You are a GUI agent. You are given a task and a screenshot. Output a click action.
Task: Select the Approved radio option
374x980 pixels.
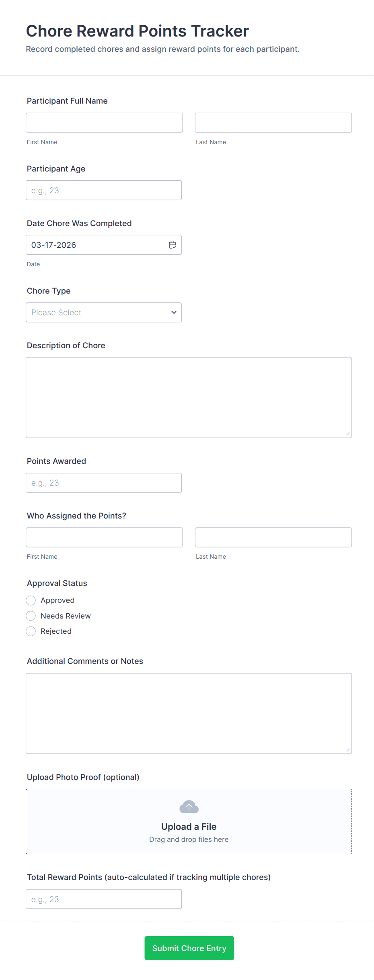click(31, 600)
